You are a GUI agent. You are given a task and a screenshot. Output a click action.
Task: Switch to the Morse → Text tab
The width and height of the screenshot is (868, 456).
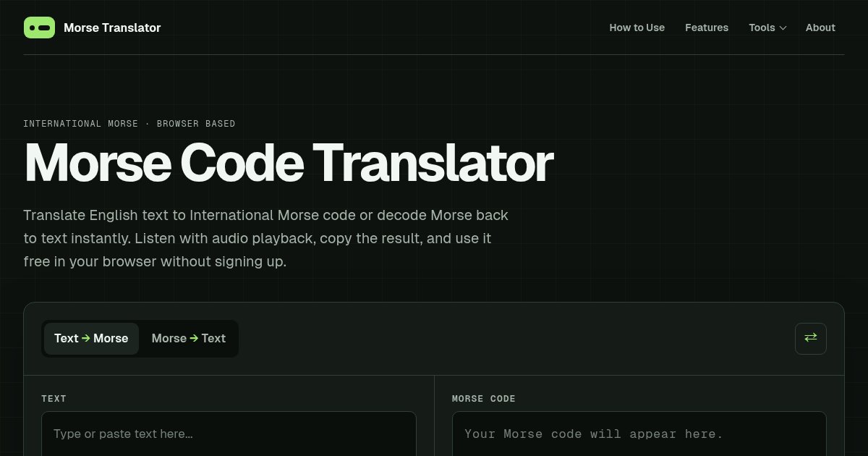pos(189,339)
